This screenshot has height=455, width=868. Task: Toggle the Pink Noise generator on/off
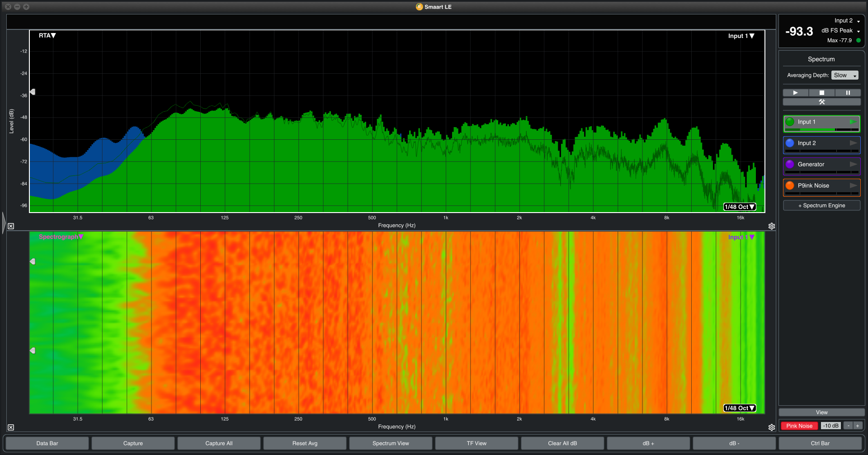(799, 426)
